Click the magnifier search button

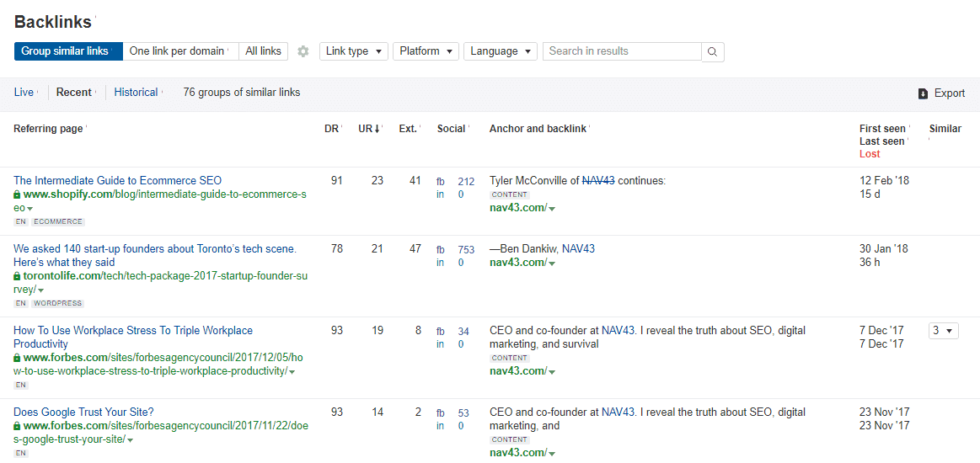coord(713,52)
